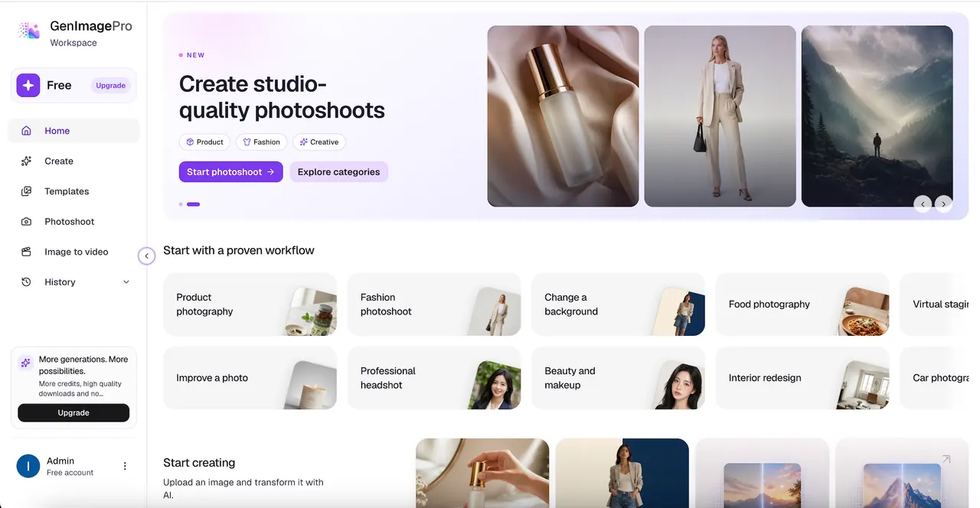Click the Create sparkle icon in sidebar
This screenshot has width=980, height=508.
point(27,161)
